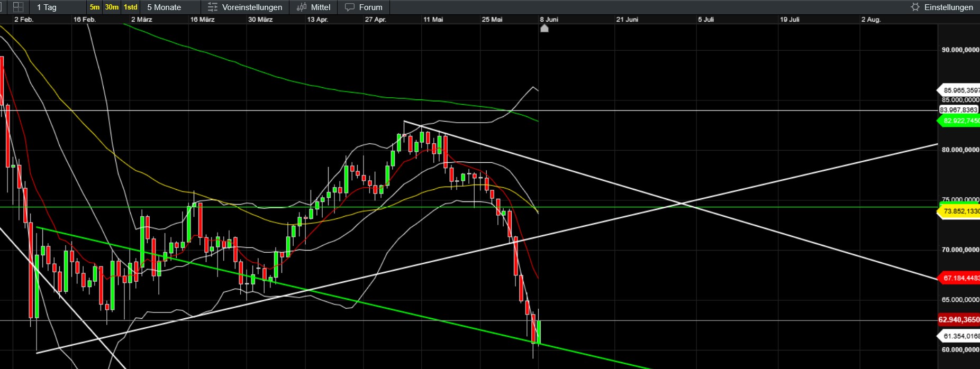980x369 pixels.
Task: Switch to the 5m interval
Action: (95, 7)
